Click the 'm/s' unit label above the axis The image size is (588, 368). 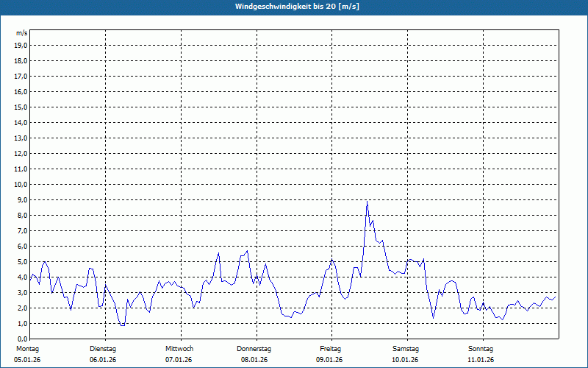pos(22,33)
